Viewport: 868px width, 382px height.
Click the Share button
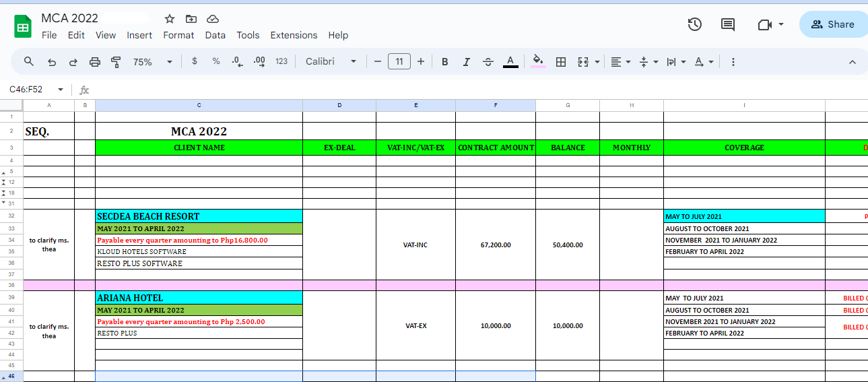pyautogui.click(x=834, y=24)
